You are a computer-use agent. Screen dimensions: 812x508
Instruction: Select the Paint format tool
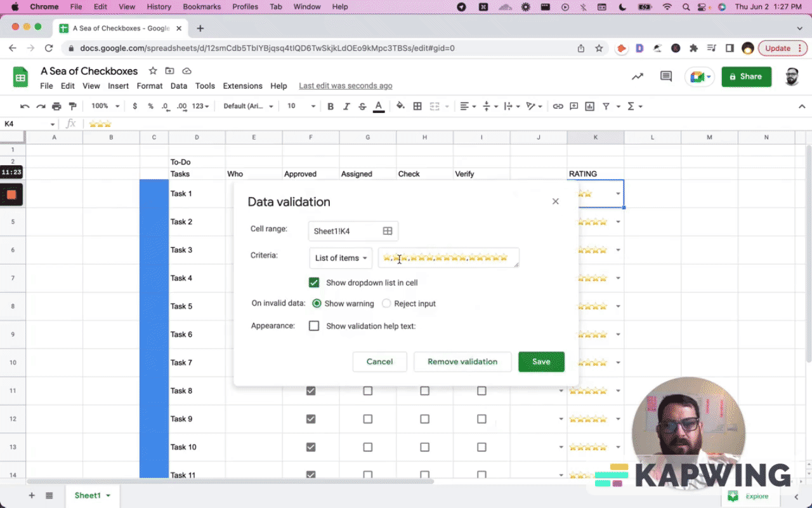tap(72, 106)
